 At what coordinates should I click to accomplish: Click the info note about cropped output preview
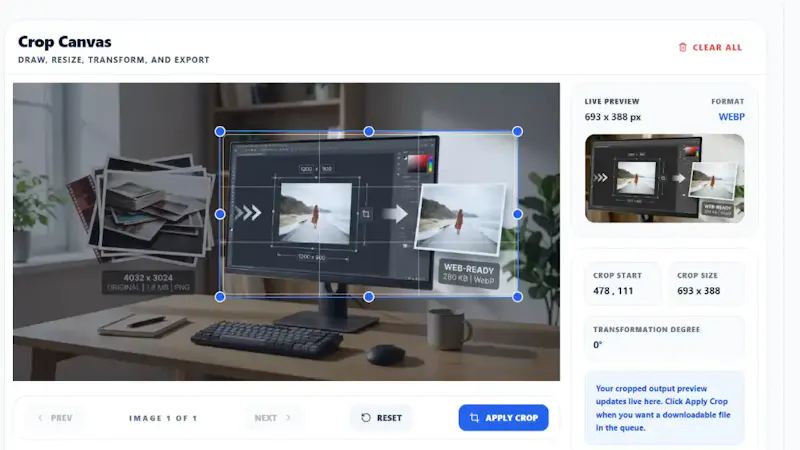pos(664,408)
